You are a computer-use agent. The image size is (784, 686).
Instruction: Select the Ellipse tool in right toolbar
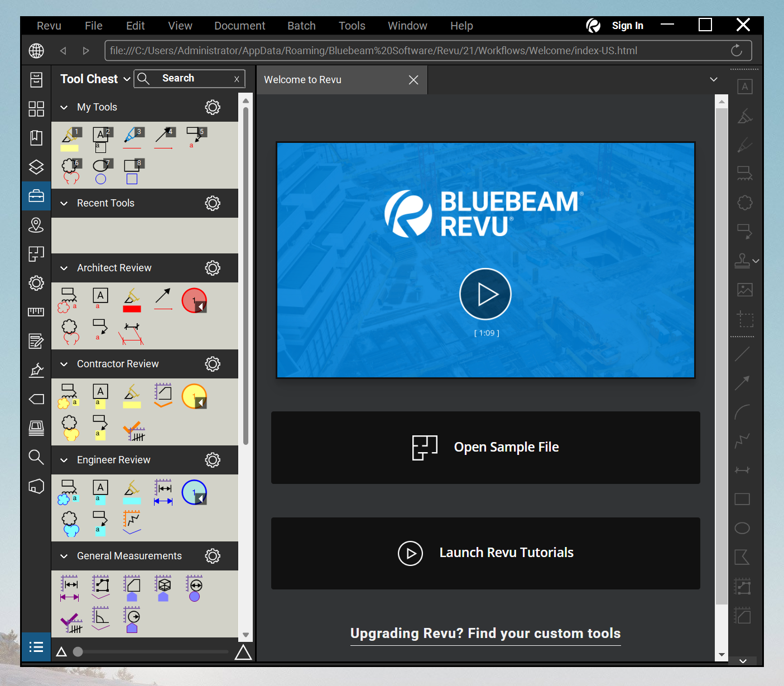(x=742, y=528)
